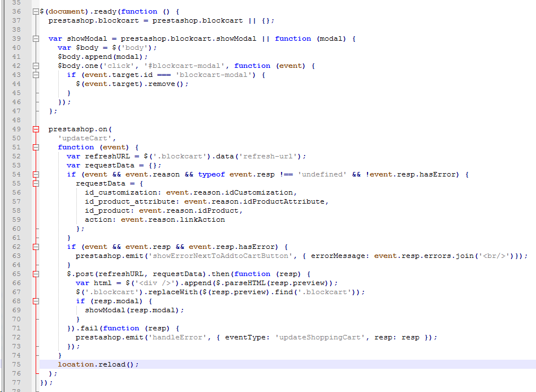Click 'id_customization' key on line 56

tap(120, 192)
